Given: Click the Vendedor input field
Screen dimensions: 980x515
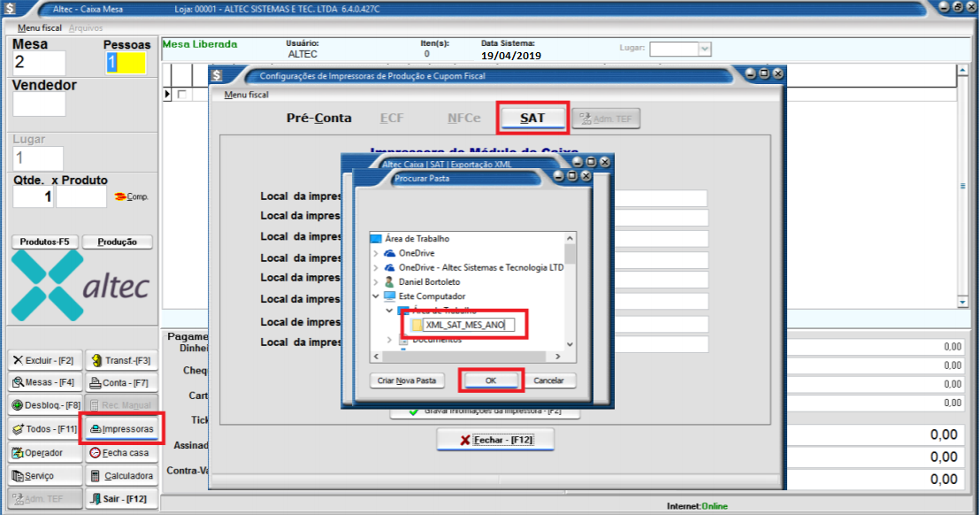Looking at the screenshot, I should coord(39,104).
